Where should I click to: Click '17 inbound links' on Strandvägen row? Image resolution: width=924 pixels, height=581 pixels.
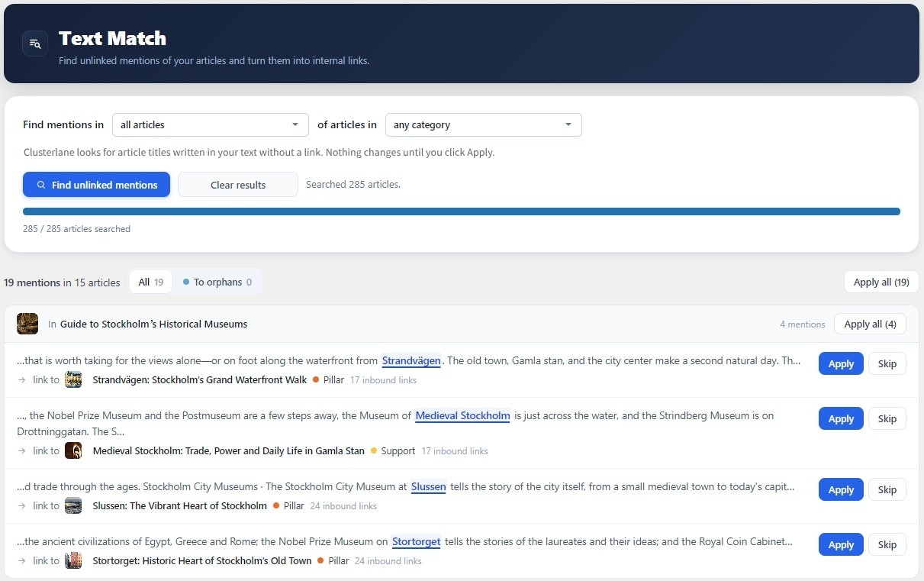pyautogui.click(x=383, y=379)
